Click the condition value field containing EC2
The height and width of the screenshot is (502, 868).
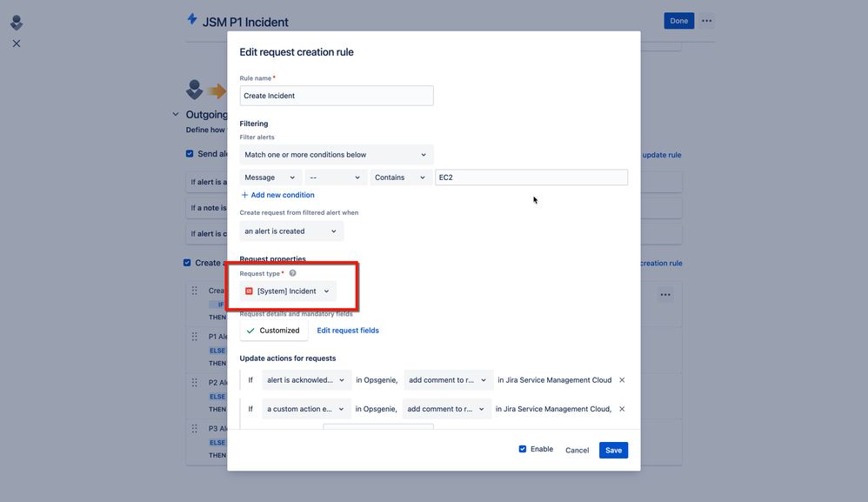point(531,177)
